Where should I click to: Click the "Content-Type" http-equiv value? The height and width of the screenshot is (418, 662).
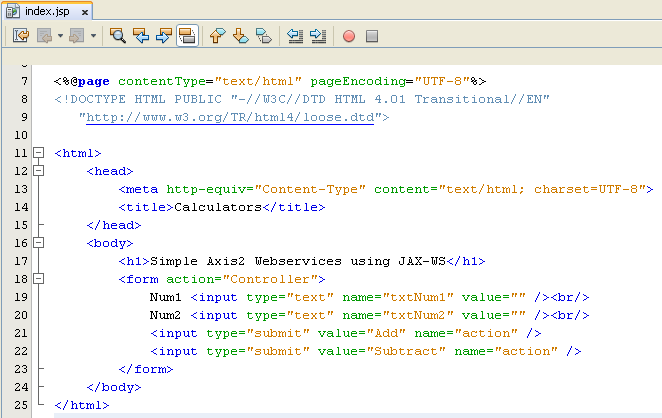click(310, 189)
